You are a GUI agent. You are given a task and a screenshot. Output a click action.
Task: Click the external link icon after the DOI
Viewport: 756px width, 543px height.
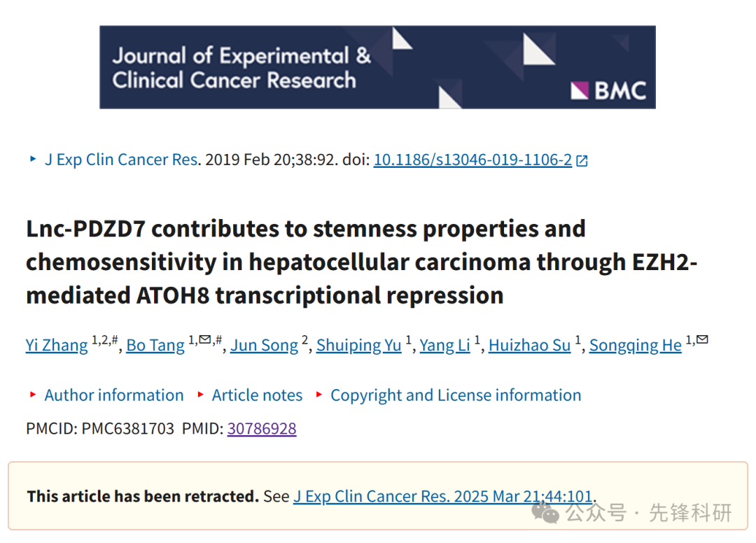point(582,160)
